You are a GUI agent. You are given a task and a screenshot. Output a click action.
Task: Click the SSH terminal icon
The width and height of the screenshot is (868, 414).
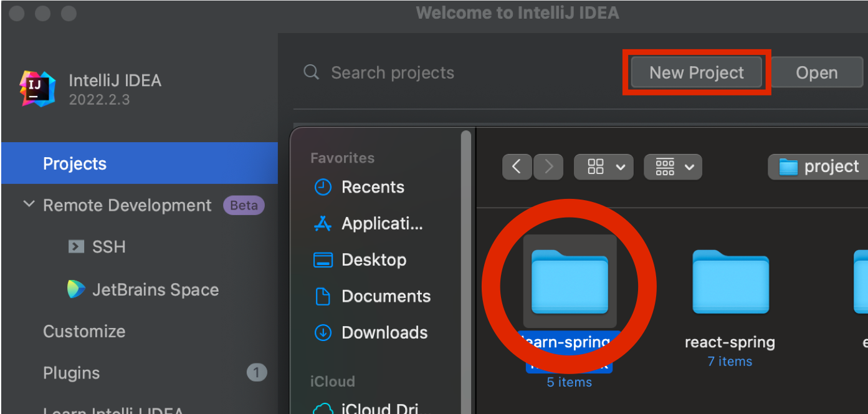click(76, 246)
